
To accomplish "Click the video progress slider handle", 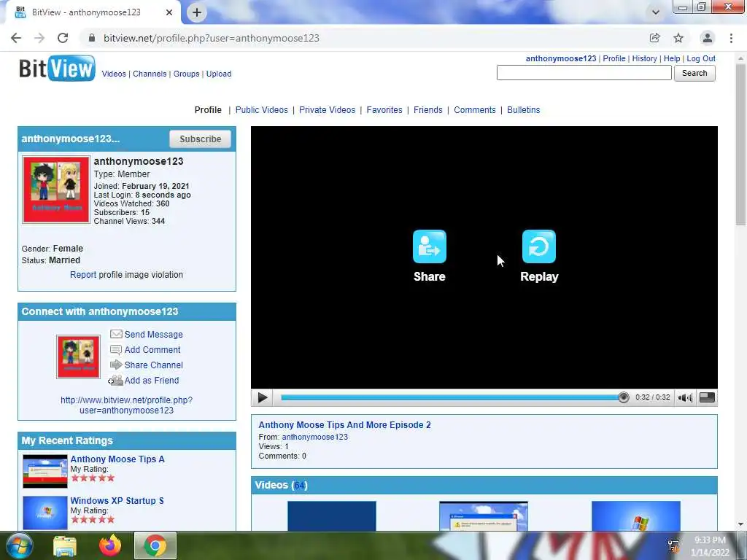I will (x=623, y=397).
